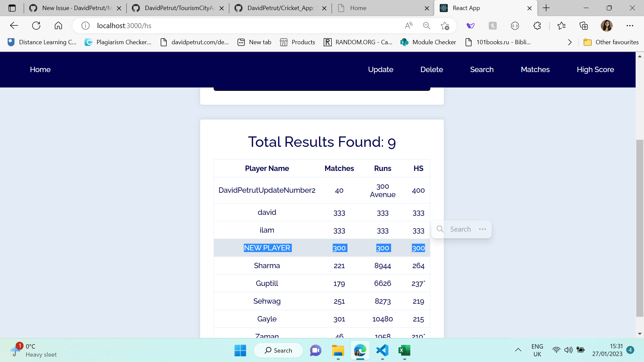Open the Settings and more menu

click(x=630, y=25)
